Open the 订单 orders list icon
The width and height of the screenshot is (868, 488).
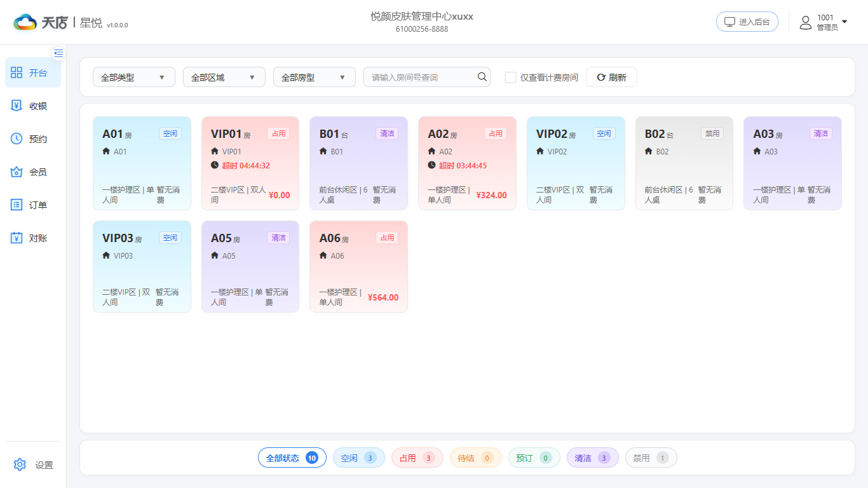click(17, 205)
